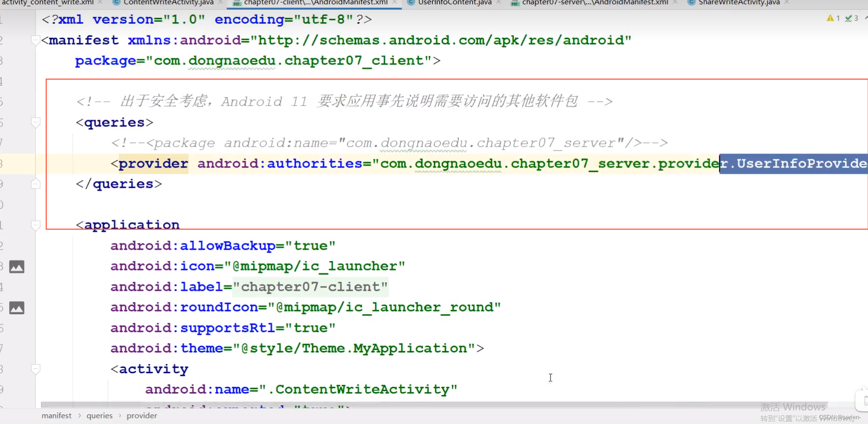868x424 pixels.
Task: Close the chapter07-client AndroidManifest.xml tab
Action: pos(395,2)
